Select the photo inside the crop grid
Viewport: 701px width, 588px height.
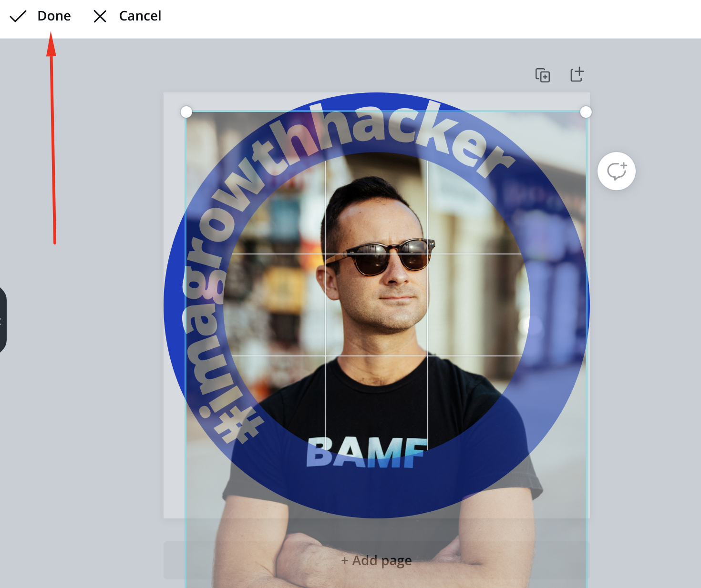376,305
